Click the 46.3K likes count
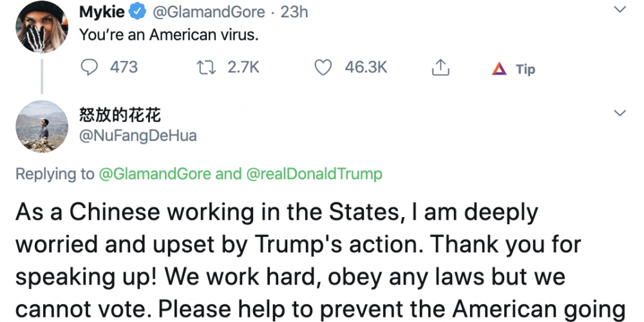644x322 pixels. click(366, 67)
